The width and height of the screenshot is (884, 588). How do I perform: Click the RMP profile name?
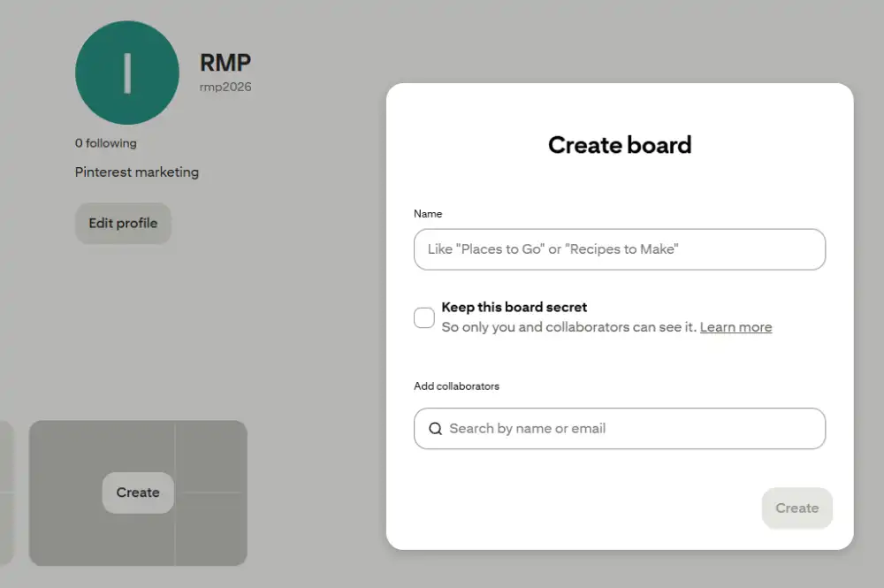(x=225, y=62)
